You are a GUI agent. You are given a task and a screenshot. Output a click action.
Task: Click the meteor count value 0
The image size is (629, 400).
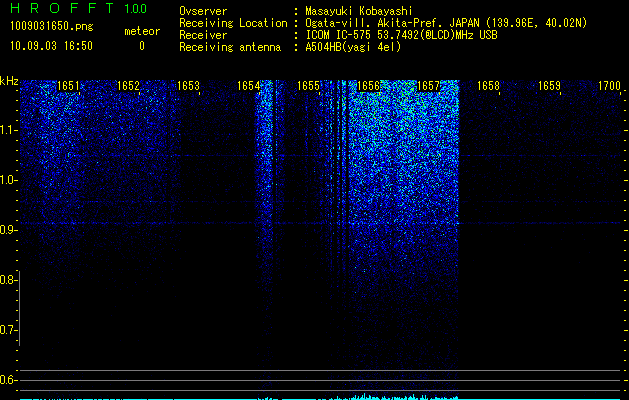pos(142,46)
